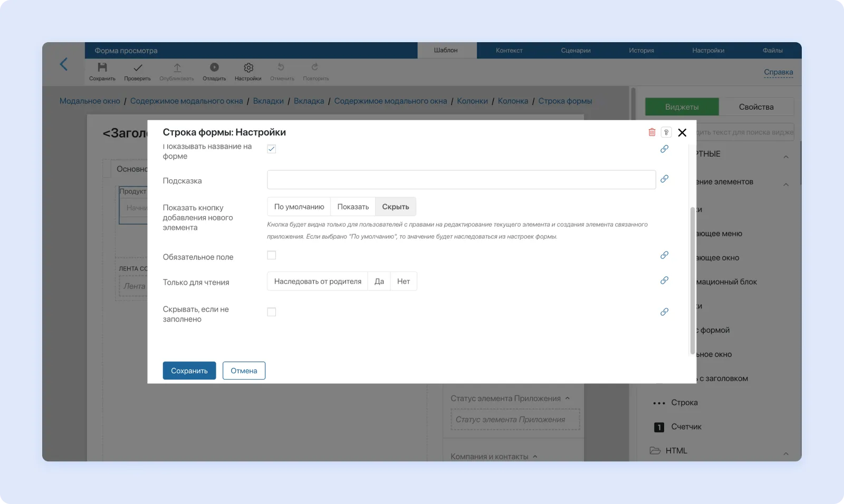Image resolution: width=844 pixels, height=504 pixels.
Task: Open the Свойства tab
Action: (756, 107)
